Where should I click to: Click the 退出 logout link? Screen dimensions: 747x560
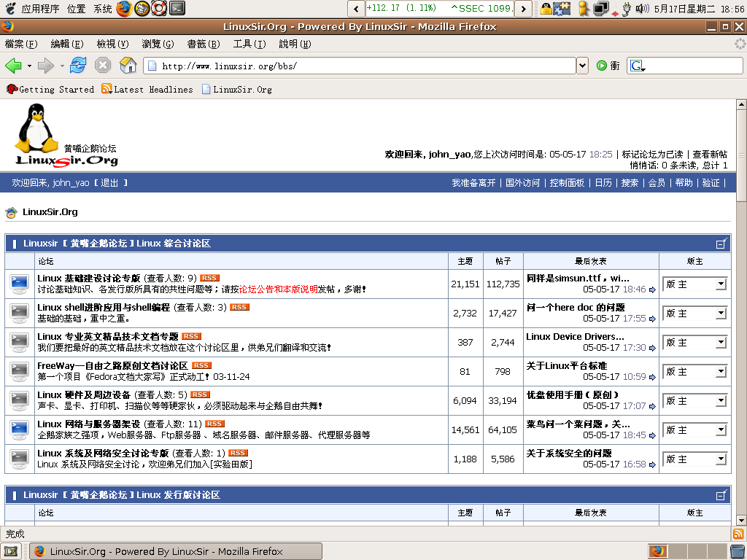pyautogui.click(x=109, y=183)
